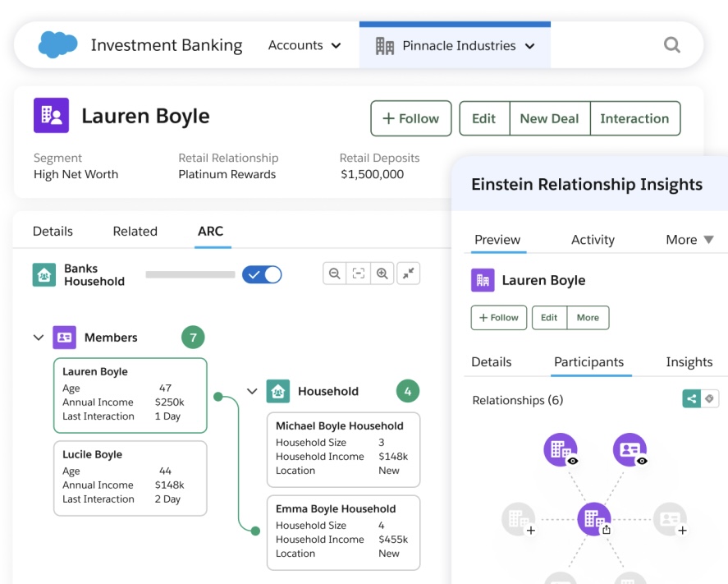The width and height of the screenshot is (728, 584).
Task: Open the Activity tab
Action: tap(593, 240)
